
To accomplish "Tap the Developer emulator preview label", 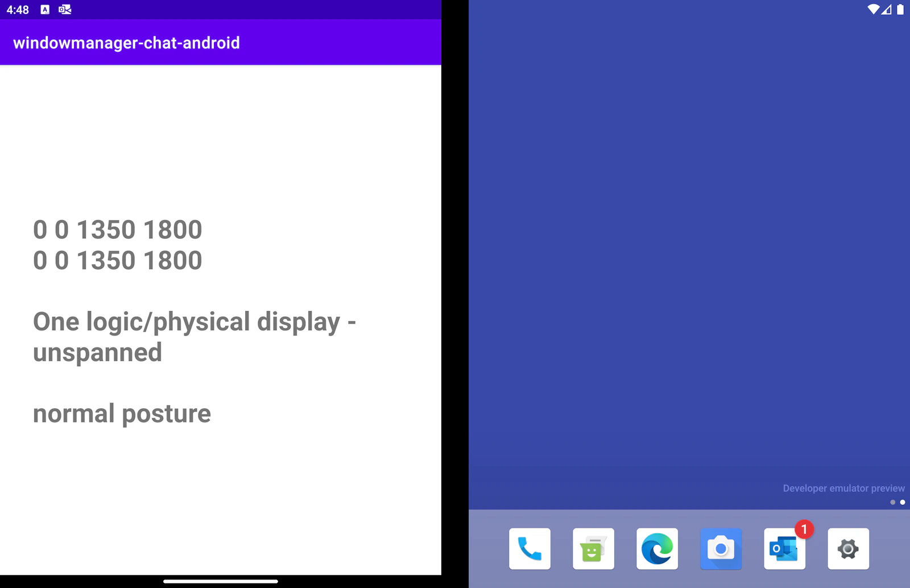I will 843,488.
